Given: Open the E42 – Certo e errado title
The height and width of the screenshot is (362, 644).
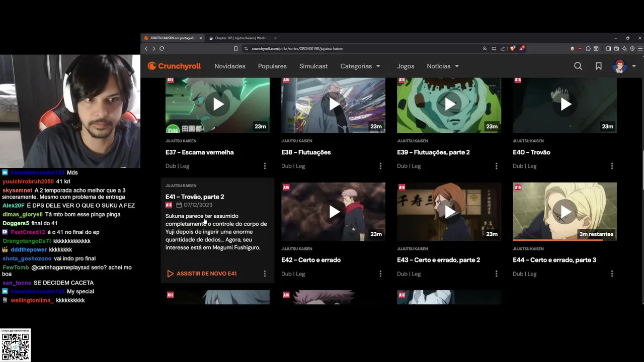Looking at the screenshot, I should tap(311, 260).
